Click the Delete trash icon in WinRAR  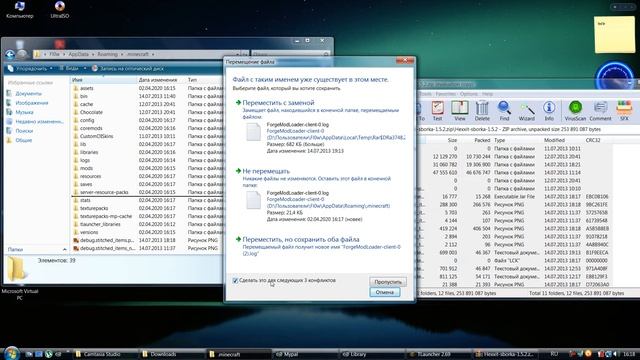pos(482,111)
